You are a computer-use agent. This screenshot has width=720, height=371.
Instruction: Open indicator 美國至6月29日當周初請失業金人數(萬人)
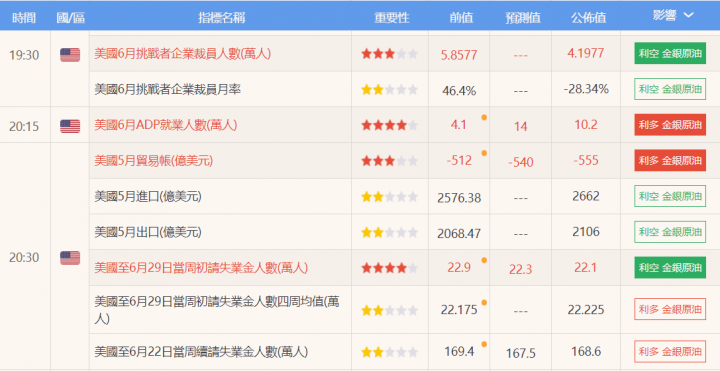pyautogui.click(x=201, y=268)
